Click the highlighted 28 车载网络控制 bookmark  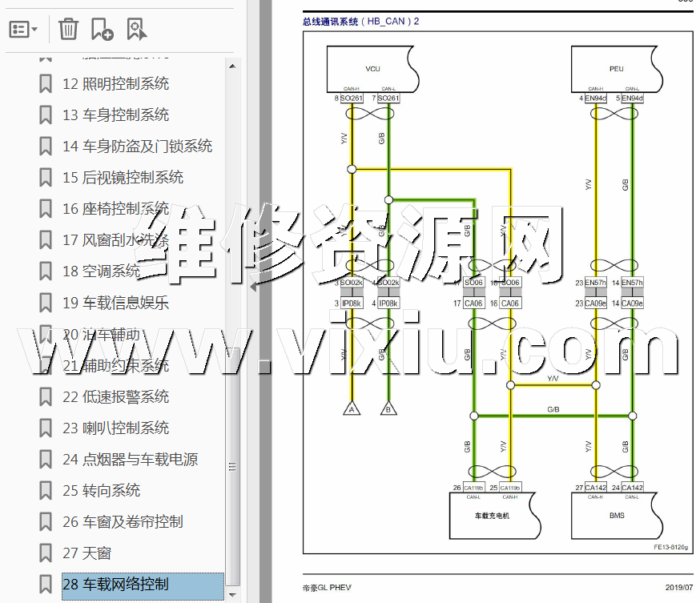(x=115, y=585)
